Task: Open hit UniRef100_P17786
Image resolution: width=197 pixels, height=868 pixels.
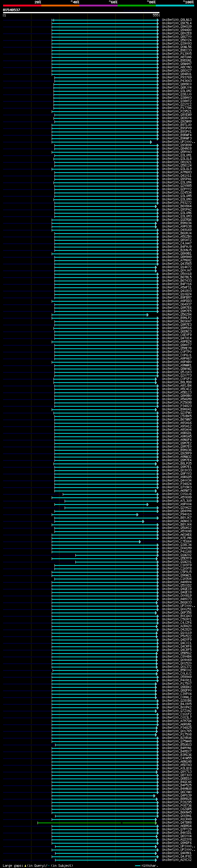Action: point(177,108)
